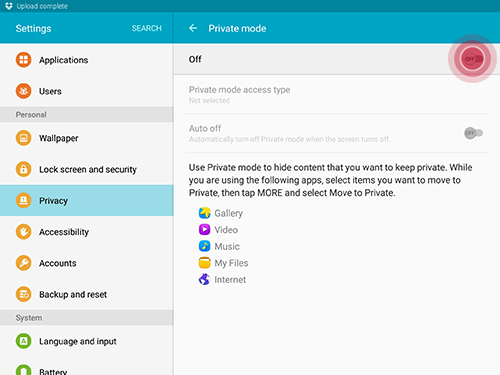The width and height of the screenshot is (500, 375).
Task: Tap the Personal section header
Action: [87, 114]
